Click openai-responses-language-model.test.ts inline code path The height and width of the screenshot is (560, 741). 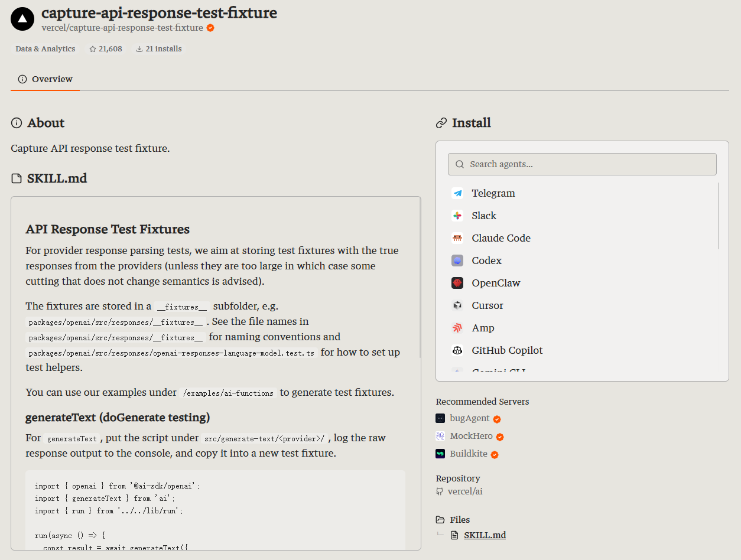pyautogui.click(x=172, y=353)
